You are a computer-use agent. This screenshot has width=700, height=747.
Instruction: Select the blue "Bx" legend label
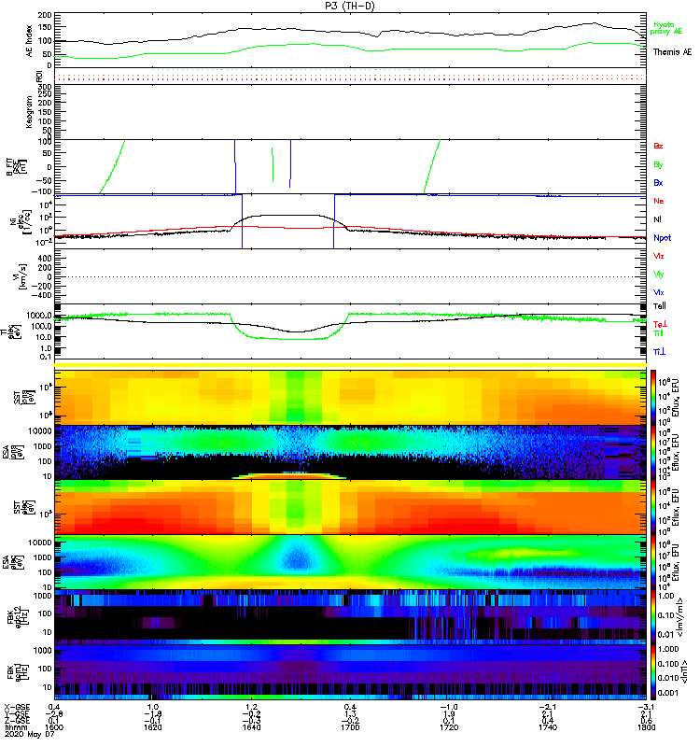click(x=658, y=183)
